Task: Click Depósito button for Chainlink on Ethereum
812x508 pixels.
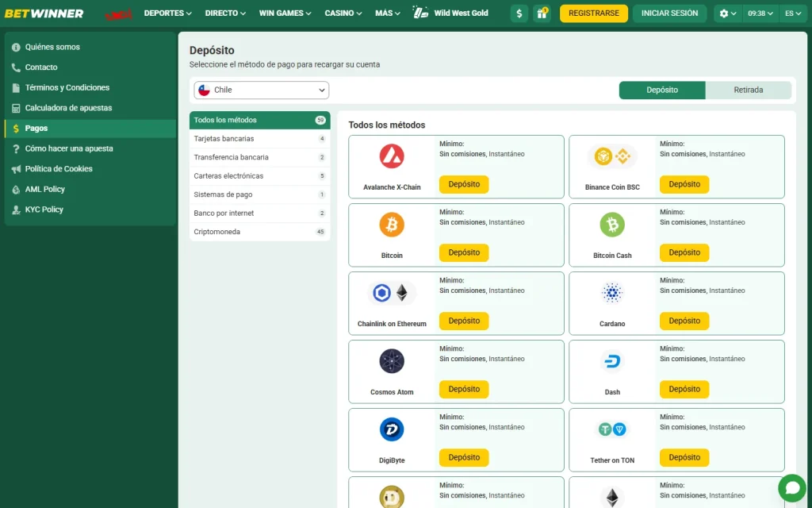Action: click(x=464, y=321)
